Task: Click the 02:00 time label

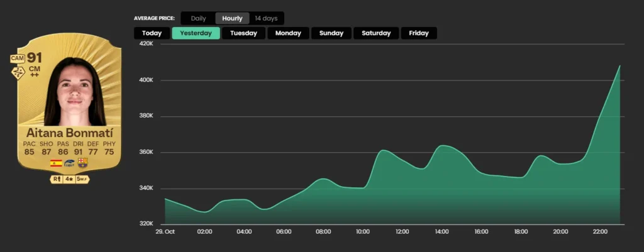Action: tap(204, 232)
